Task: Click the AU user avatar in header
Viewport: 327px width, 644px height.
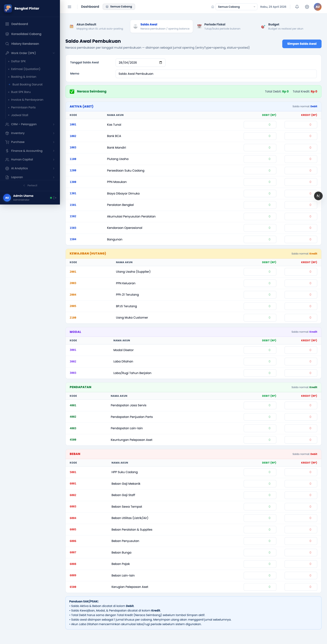Action: (x=317, y=7)
